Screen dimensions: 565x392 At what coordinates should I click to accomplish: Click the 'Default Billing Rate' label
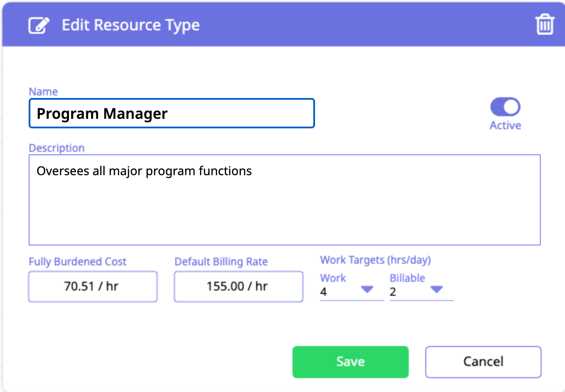coord(221,262)
